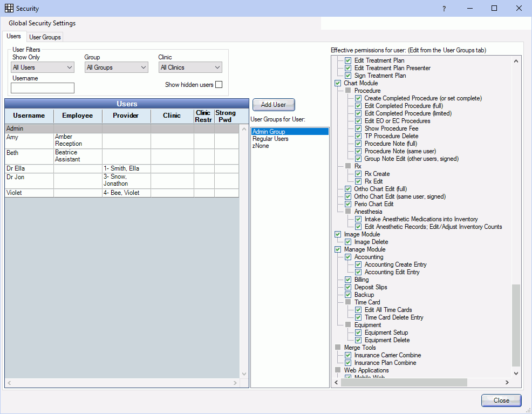Toggle the Edit All Time Cards checkbox
The height and width of the screenshot is (414, 532).
[x=358, y=310]
